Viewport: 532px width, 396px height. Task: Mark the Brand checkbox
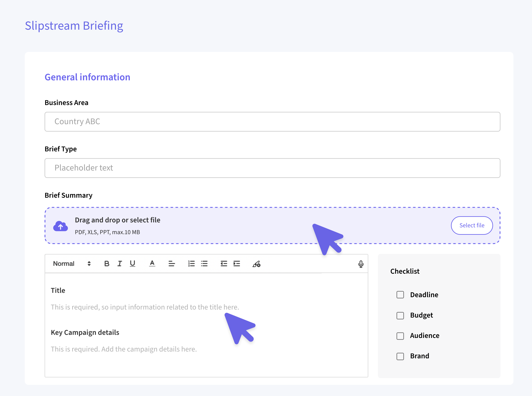400,356
